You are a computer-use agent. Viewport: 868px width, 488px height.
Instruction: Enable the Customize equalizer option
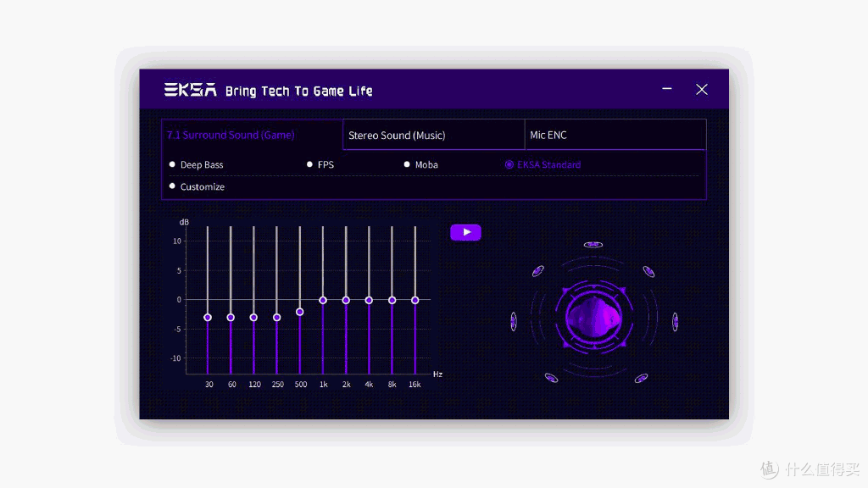(197, 187)
